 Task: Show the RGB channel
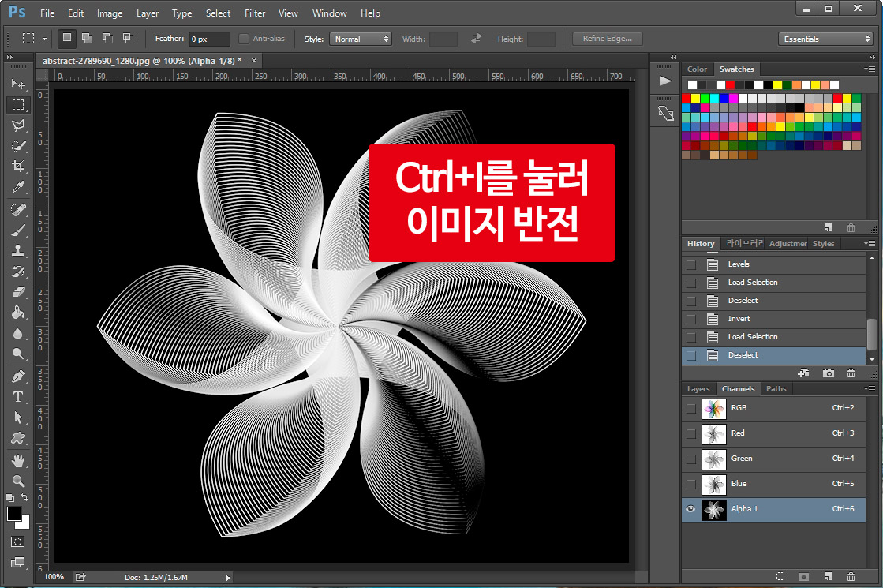[x=690, y=408]
